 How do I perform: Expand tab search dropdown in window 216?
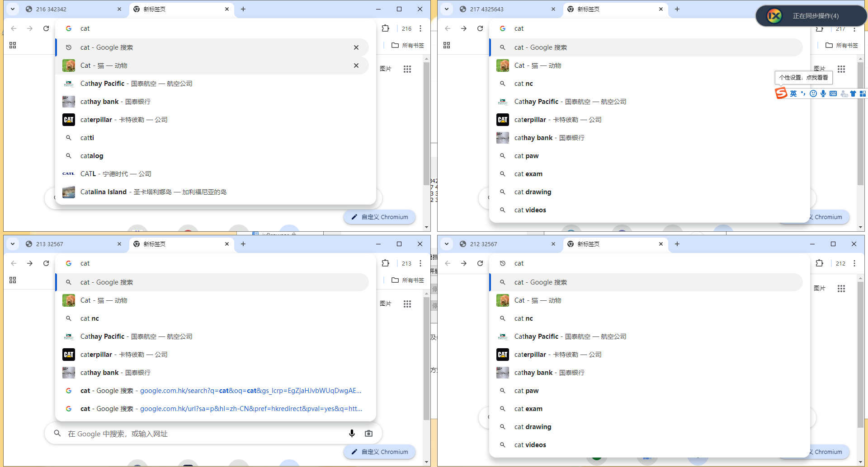13,9
